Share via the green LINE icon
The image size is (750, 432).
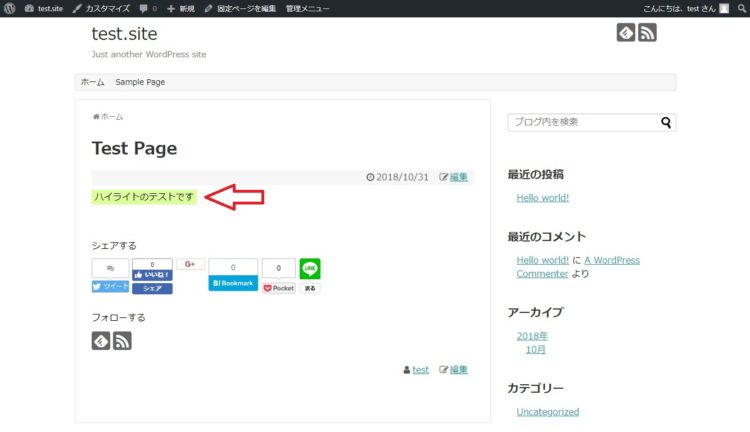click(310, 268)
